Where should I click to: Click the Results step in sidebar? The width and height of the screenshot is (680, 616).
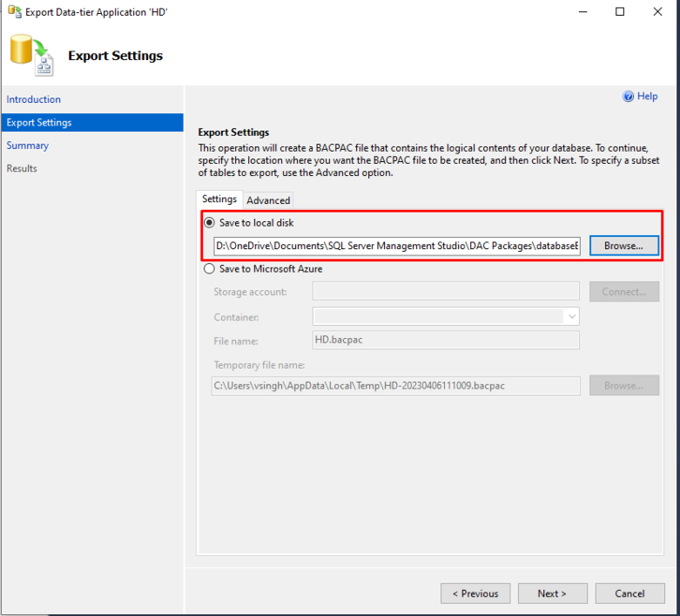[22, 169]
